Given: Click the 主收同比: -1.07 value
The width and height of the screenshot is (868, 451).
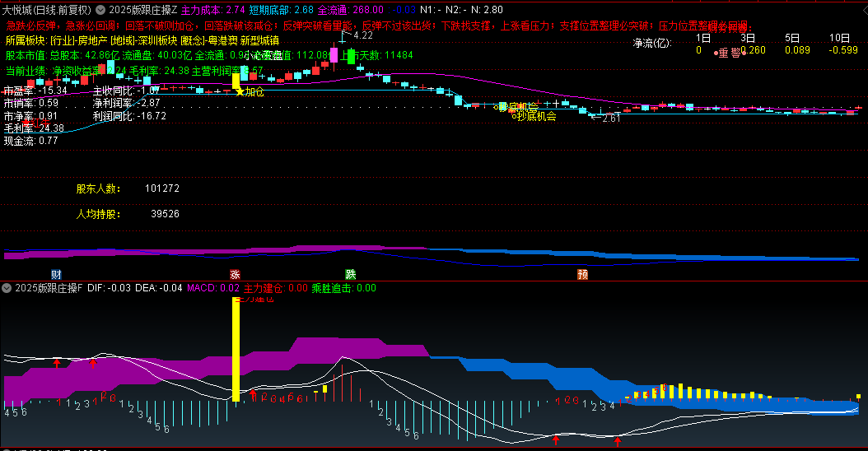Looking at the screenshot, I should coord(126,91).
